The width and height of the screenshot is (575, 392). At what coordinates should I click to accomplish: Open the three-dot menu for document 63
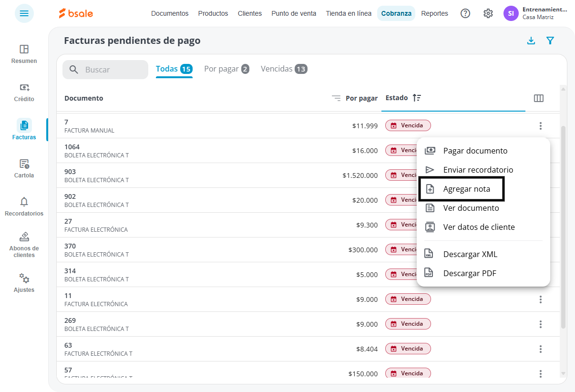click(541, 349)
